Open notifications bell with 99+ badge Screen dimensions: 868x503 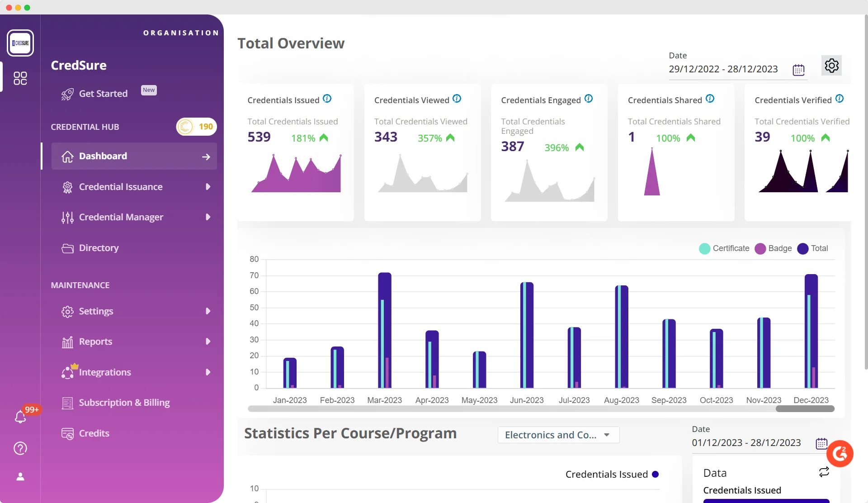(20, 417)
